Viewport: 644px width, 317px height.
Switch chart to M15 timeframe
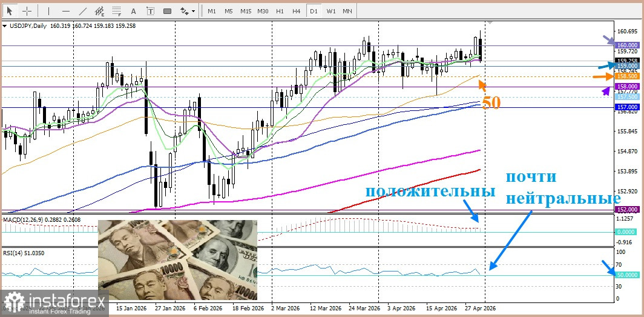click(246, 11)
